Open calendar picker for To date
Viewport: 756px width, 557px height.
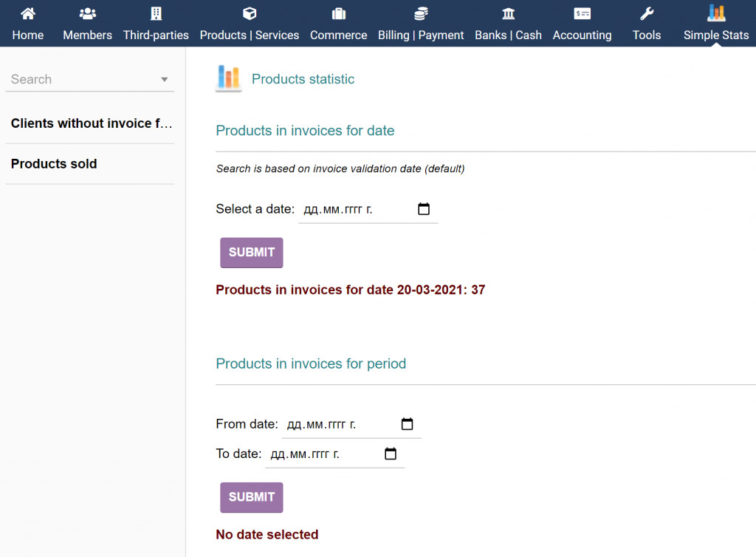pyautogui.click(x=391, y=454)
